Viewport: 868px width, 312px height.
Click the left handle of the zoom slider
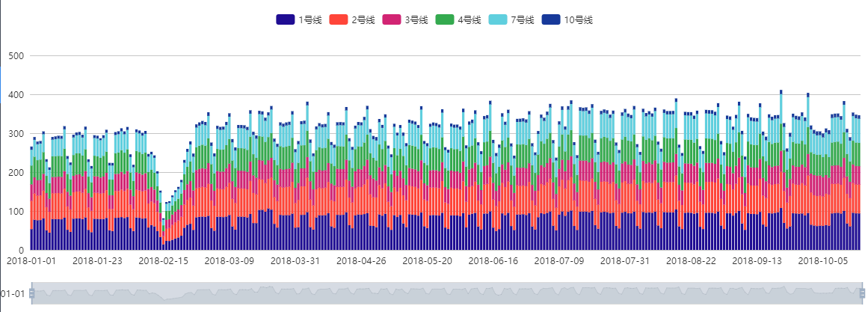click(x=31, y=293)
